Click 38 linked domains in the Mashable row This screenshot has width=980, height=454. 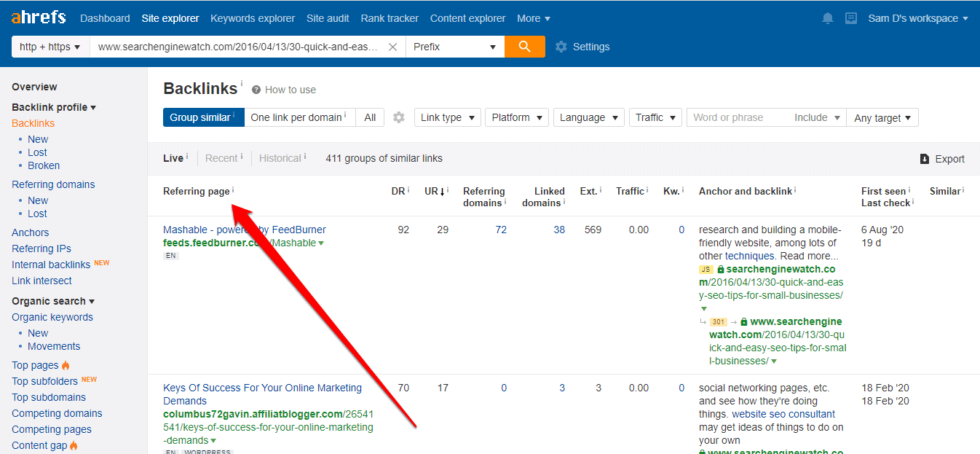(559, 230)
